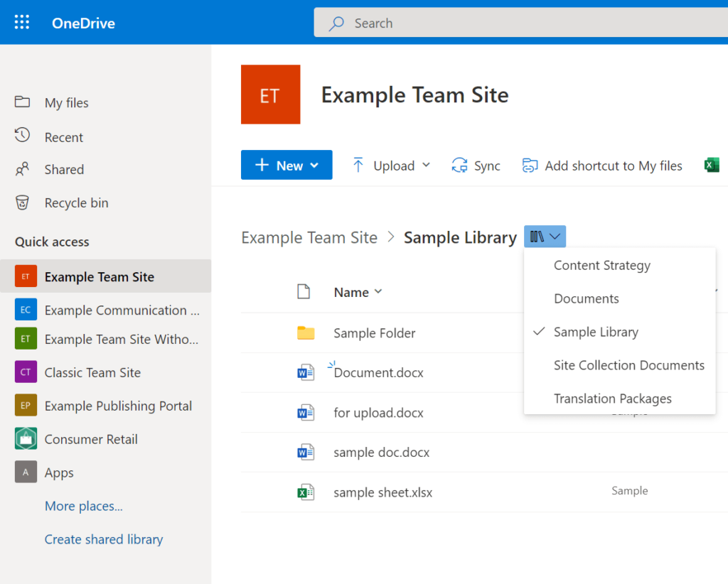Click the Consumer Retail shopping bag icon
This screenshot has height=584, width=728.
tap(26, 439)
